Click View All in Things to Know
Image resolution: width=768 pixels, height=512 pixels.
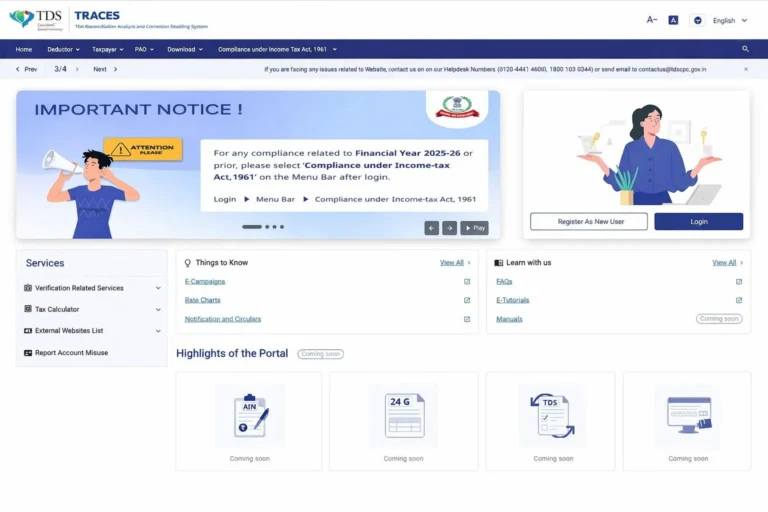(455, 263)
